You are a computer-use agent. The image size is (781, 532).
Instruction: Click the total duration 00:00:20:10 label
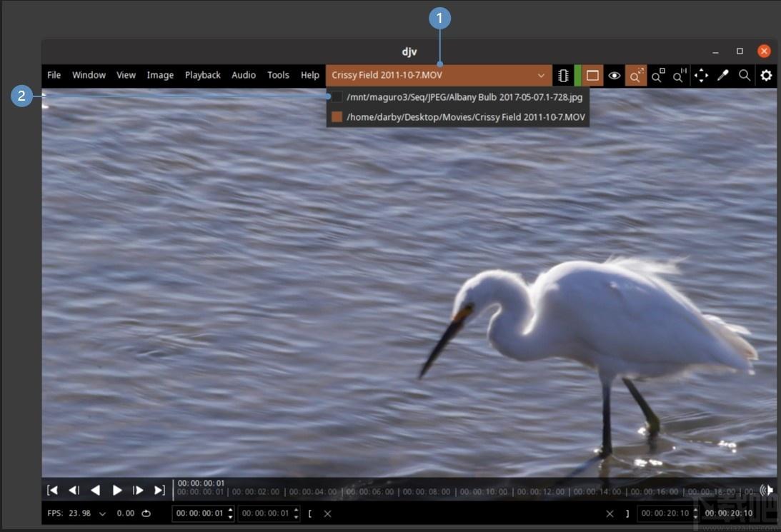tap(729, 513)
